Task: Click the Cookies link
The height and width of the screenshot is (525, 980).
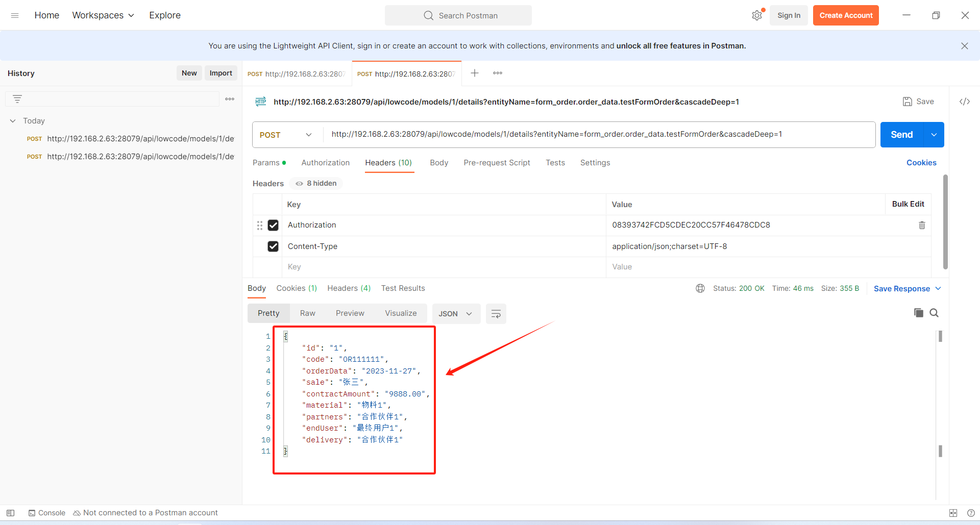Action: pyautogui.click(x=921, y=163)
